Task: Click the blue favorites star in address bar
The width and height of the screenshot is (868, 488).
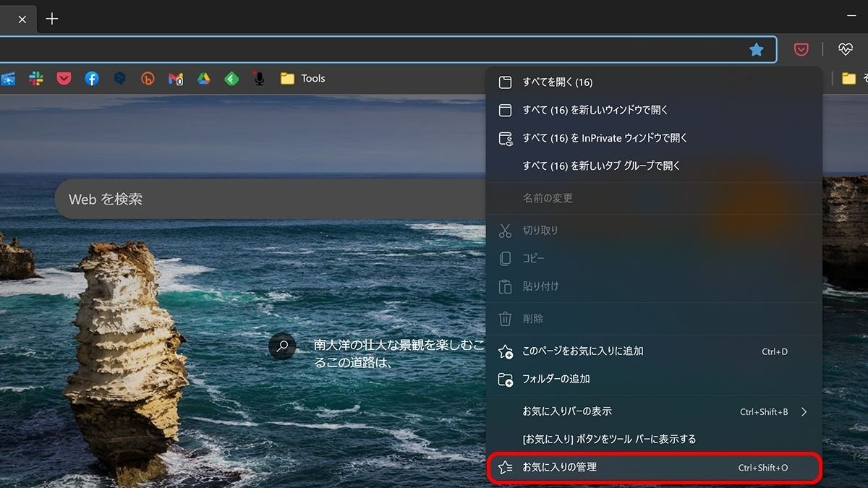Action: coord(757,50)
